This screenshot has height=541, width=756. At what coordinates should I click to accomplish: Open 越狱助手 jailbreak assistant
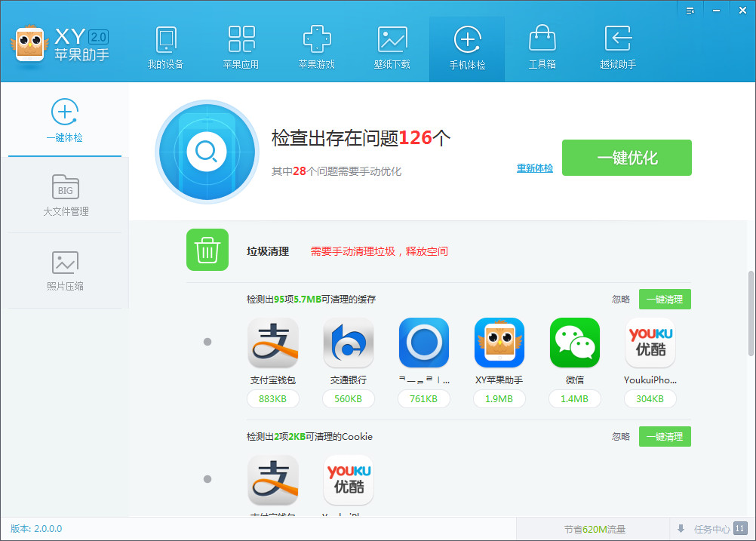pos(618,48)
